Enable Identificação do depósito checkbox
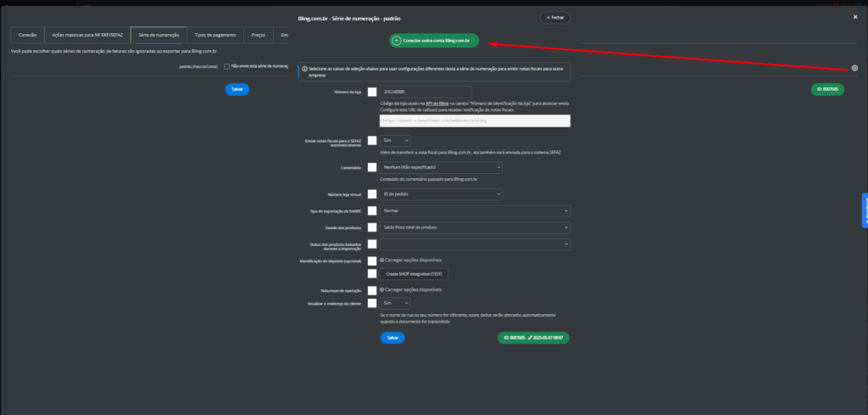The image size is (868, 415). pos(372,261)
